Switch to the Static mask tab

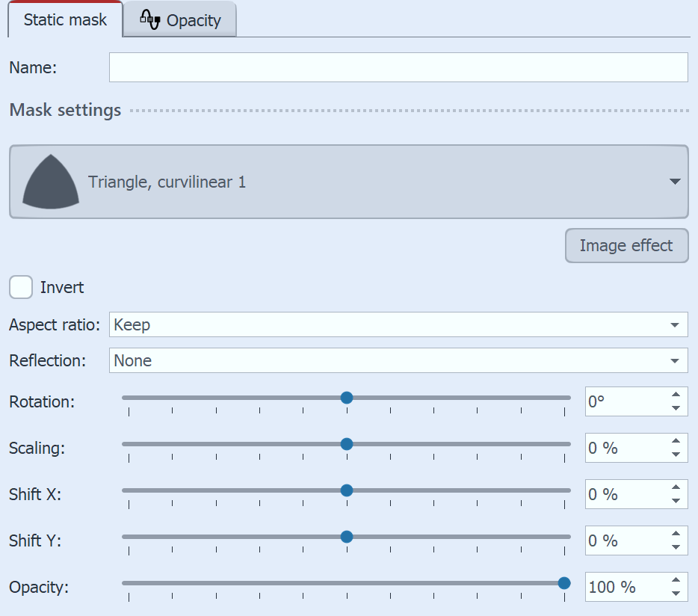[65, 19]
